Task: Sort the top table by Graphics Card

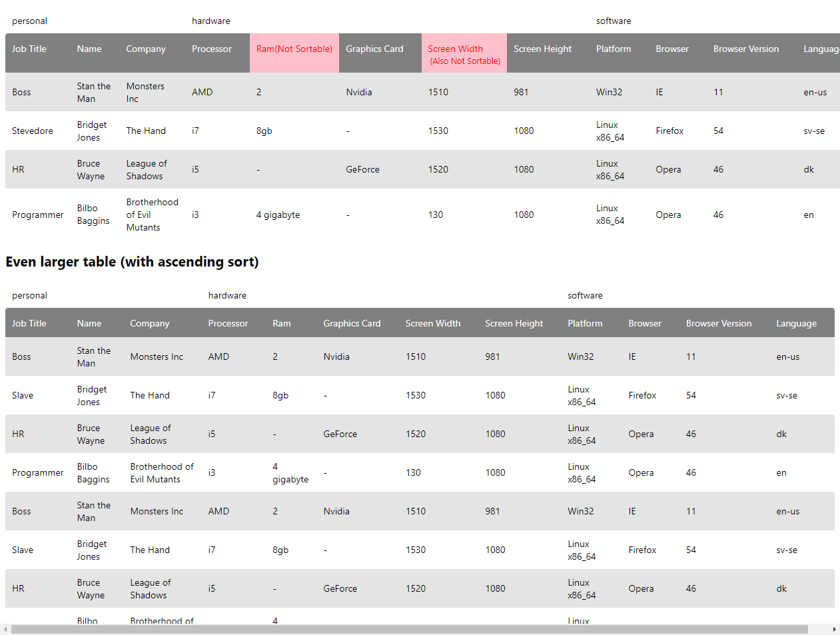Action: coord(374,49)
